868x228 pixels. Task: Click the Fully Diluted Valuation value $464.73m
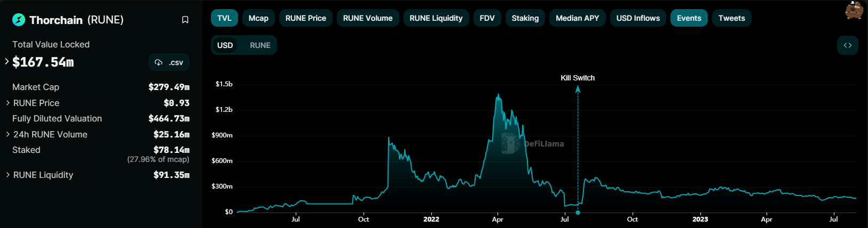[169, 118]
